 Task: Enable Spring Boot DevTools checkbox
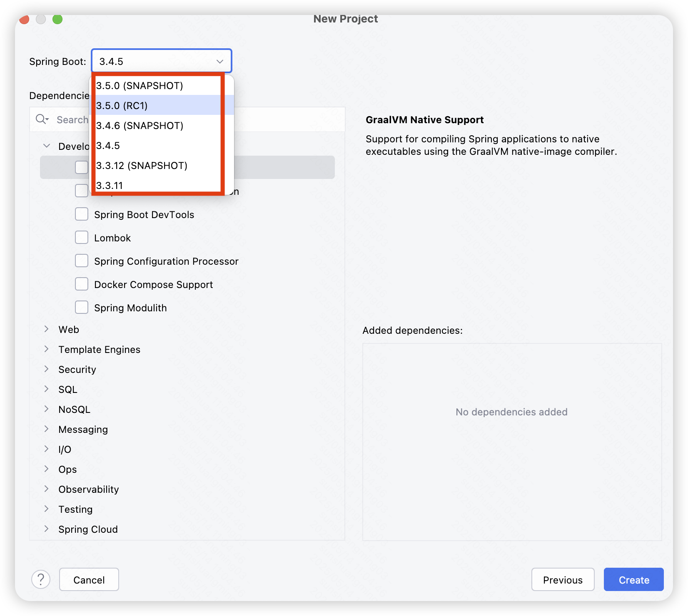tap(82, 214)
